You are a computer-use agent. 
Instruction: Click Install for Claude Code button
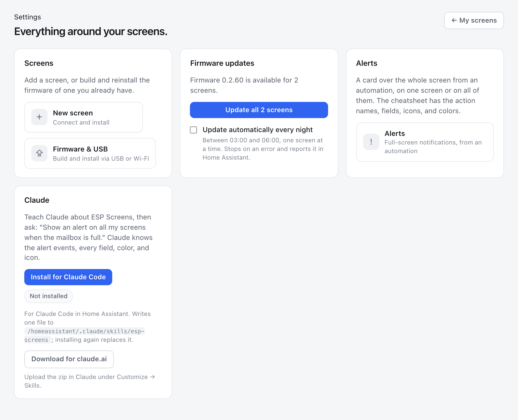(x=68, y=277)
